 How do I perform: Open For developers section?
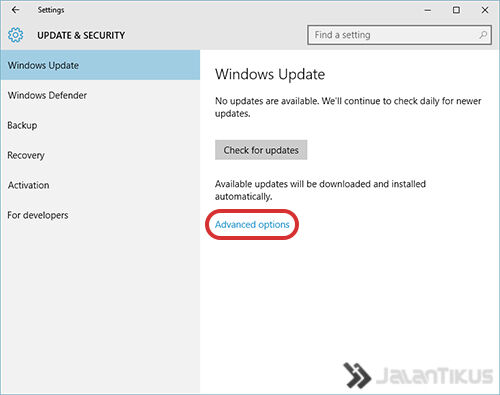click(x=100, y=215)
